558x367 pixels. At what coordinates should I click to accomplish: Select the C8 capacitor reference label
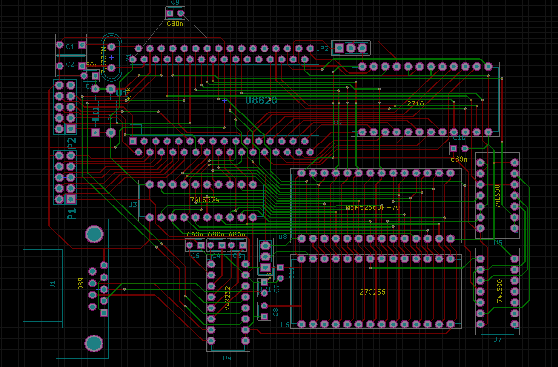275,312
